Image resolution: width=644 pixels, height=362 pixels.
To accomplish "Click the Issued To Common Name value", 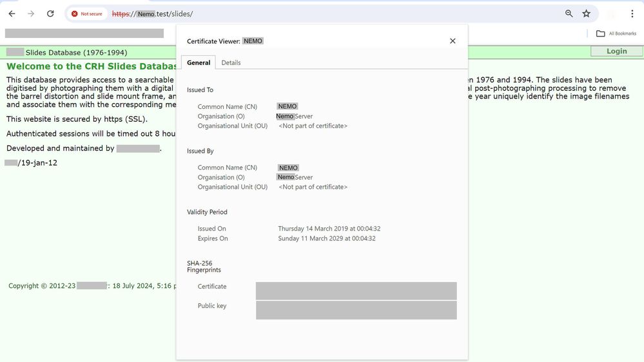I will click(x=288, y=107).
